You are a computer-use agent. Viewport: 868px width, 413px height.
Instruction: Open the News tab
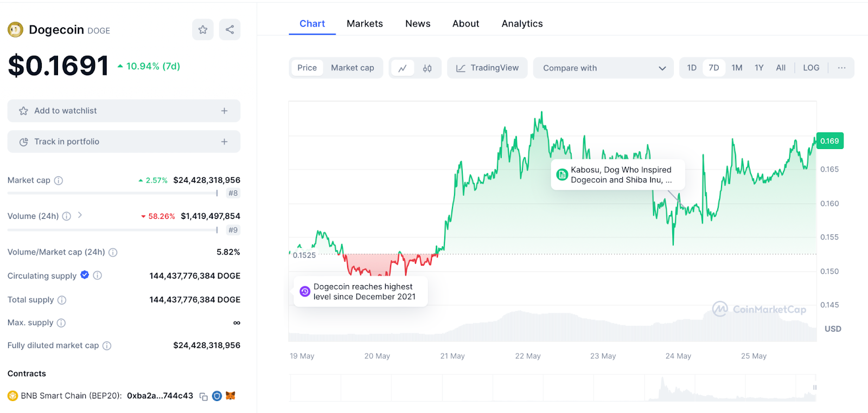(418, 24)
